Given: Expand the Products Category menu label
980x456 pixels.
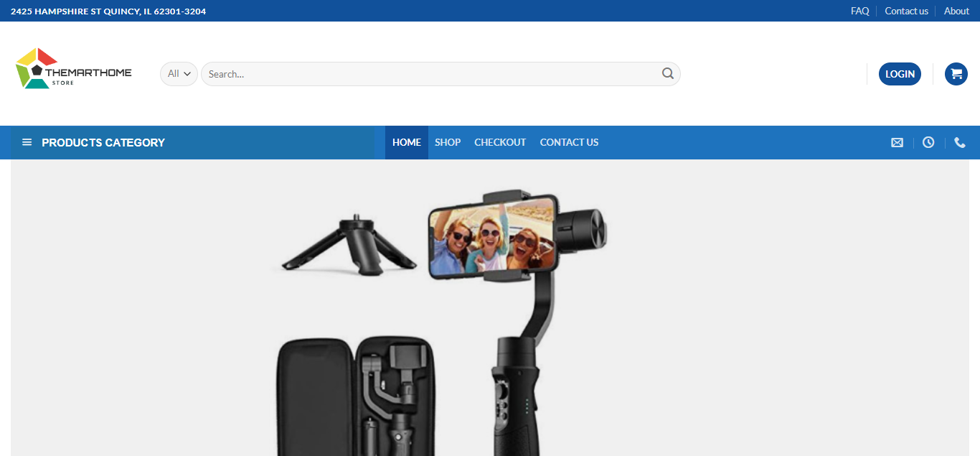Looking at the screenshot, I should pos(103,142).
